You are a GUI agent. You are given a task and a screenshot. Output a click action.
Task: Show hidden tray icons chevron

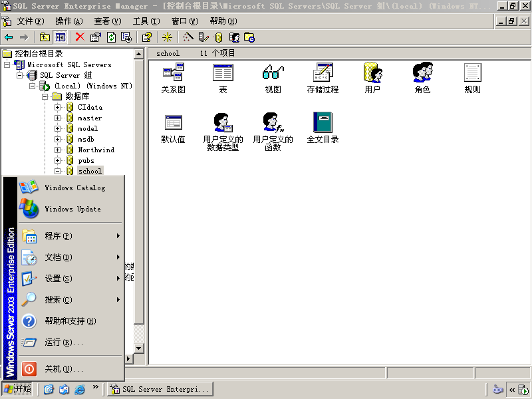pos(512,390)
